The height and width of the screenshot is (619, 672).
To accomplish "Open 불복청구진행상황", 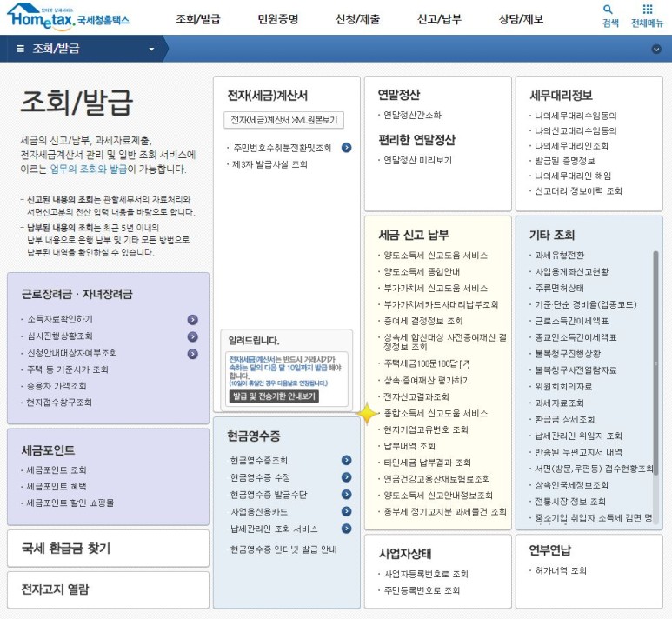I will pyautogui.click(x=568, y=354).
